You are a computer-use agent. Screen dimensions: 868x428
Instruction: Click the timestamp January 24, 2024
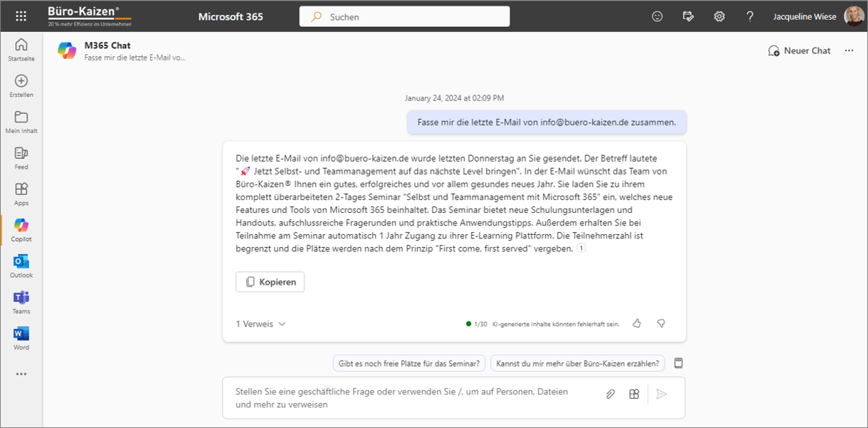(x=455, y=98)
